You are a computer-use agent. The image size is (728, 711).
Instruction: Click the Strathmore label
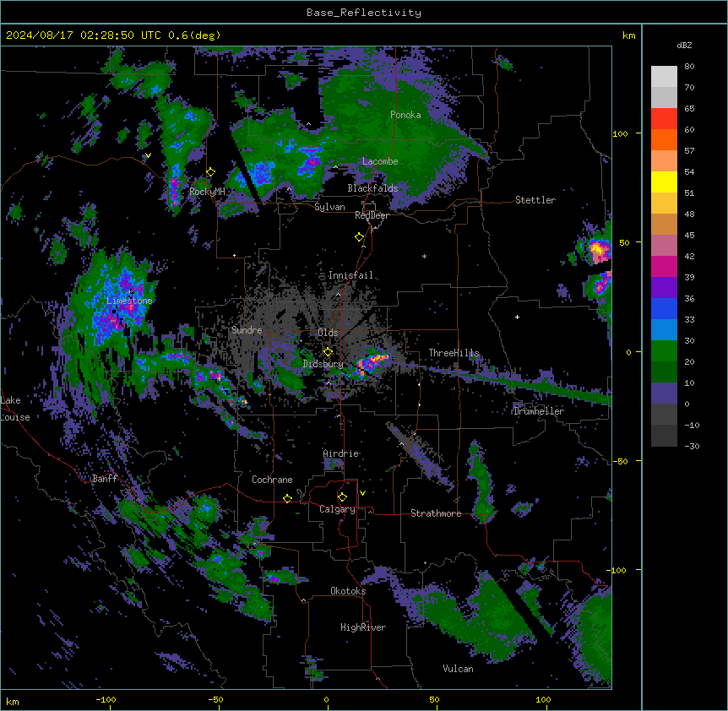(436, 513)
